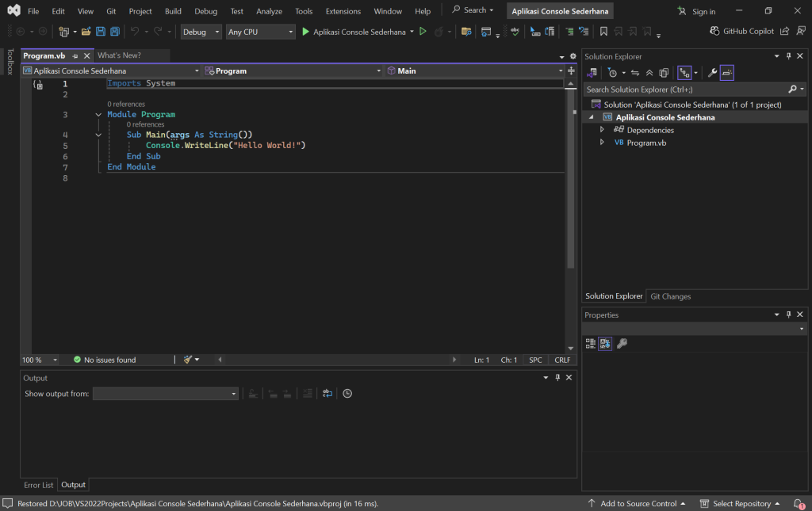Screen dimensions: 812x511
Task: Click Start Without Debugging outline play icon
Action: (x=423, y=32)
